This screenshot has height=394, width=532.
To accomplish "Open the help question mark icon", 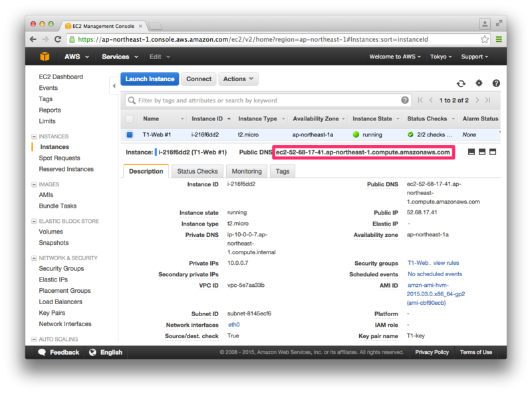I will click(x=496, y=83).
